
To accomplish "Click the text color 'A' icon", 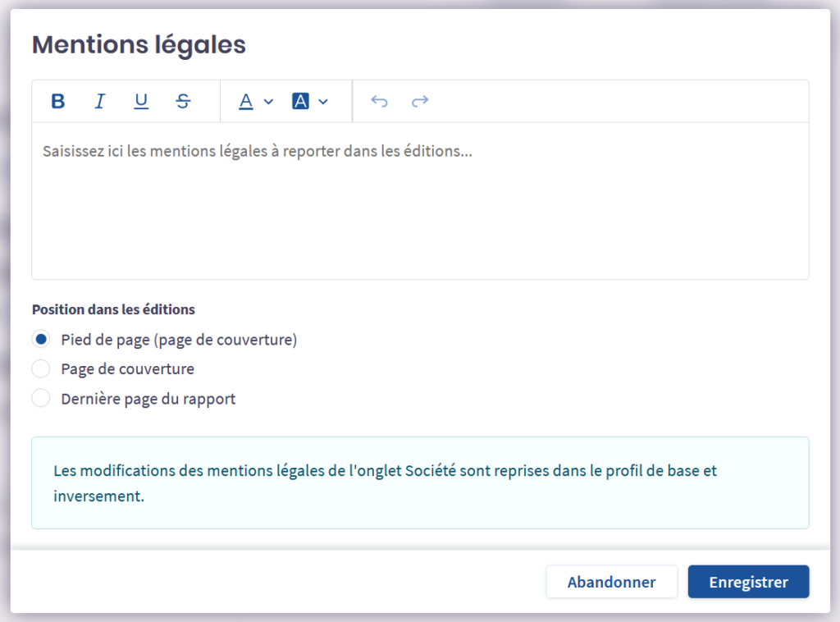I will 246,101.
